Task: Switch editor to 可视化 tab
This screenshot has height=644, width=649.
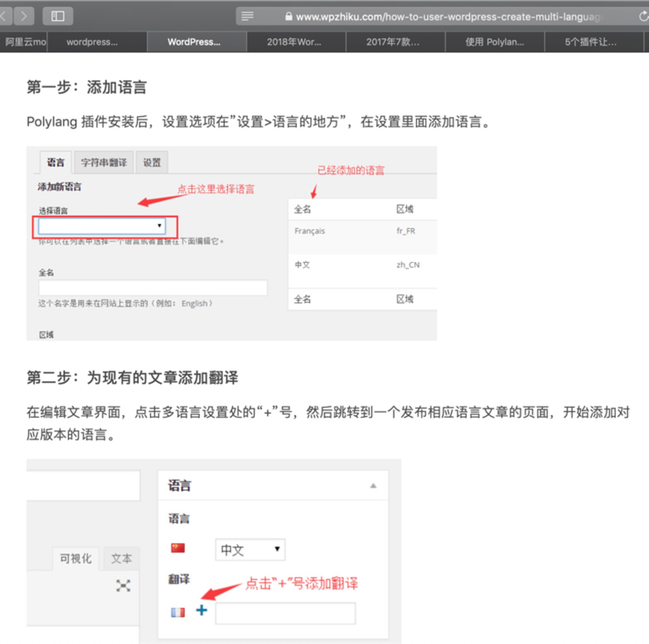Action: 75,559
